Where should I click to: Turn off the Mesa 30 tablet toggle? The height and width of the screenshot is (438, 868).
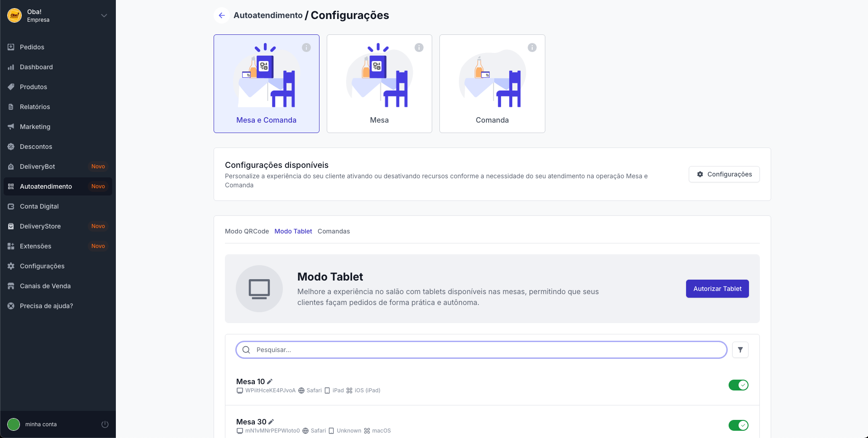(x=738, y=425)
